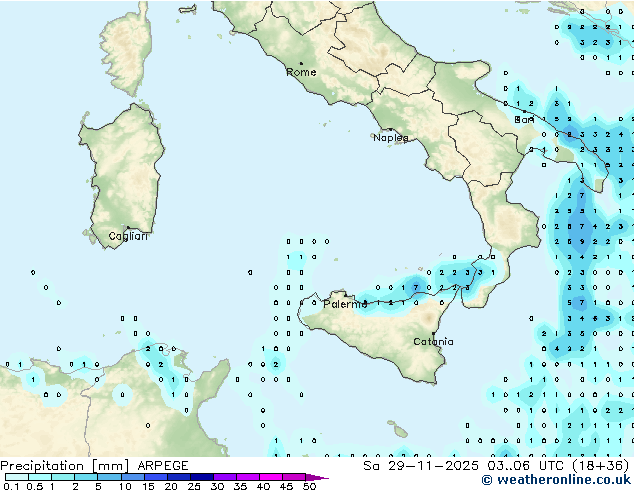Click the 0.1 mm legend color box
The height and width of the screenshot is (490, 634).
tap(17, 477)
